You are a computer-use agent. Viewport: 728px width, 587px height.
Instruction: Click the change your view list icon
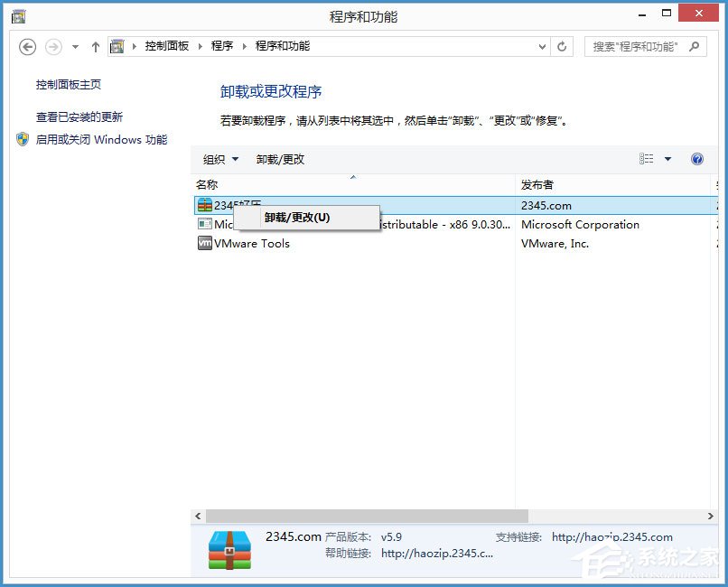[x=649, y=159]
